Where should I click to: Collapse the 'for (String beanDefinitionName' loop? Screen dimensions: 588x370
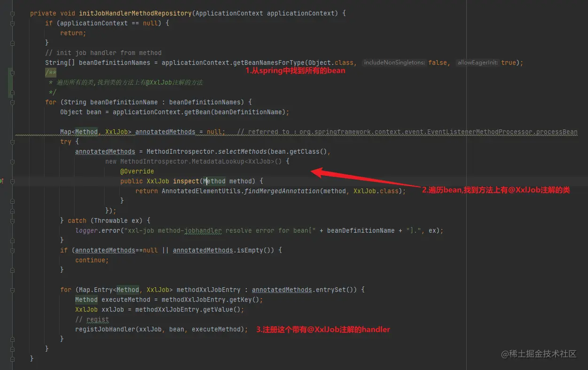12,102
